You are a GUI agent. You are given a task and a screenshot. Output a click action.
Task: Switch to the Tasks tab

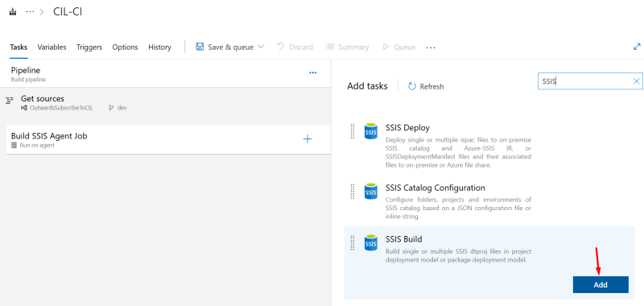click(x=19, y=48)
